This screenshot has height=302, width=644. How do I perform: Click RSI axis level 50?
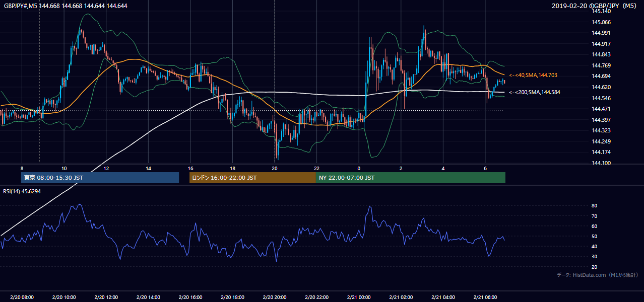coord(595,236)
